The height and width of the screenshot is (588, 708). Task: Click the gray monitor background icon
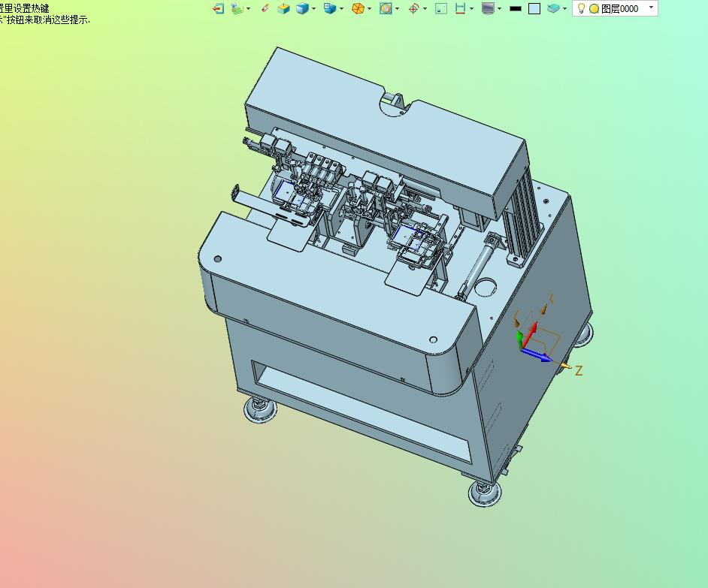pos(488,8)
